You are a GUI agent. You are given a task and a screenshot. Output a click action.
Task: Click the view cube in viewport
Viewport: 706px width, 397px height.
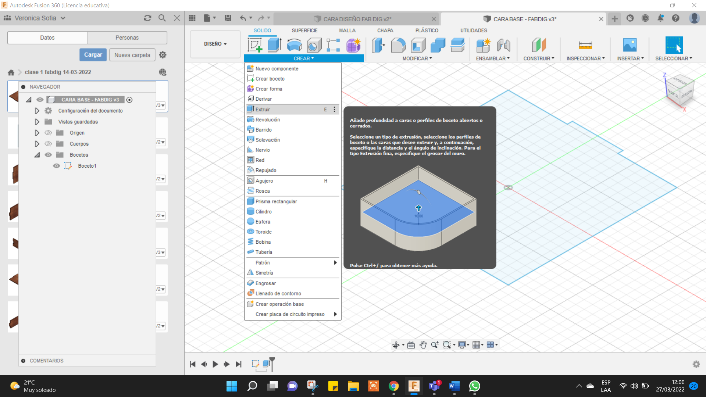[x=679, y=89]
